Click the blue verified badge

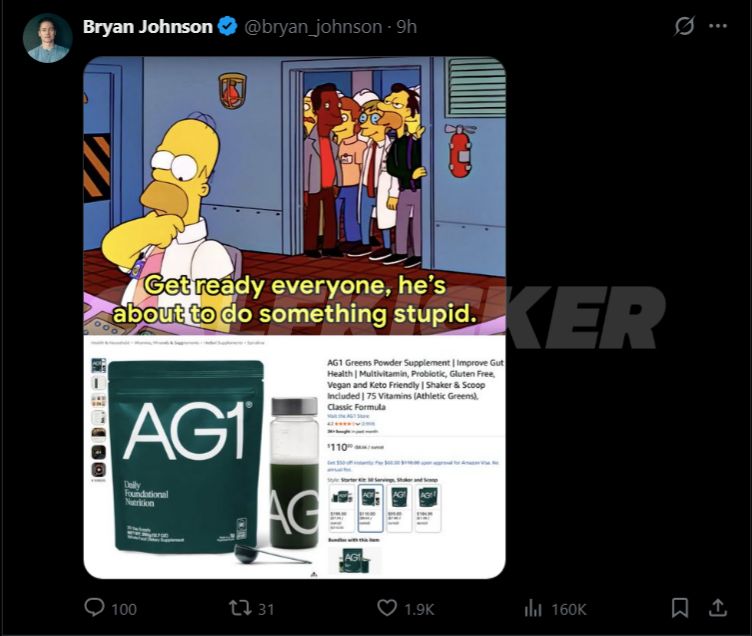(227, 26)
